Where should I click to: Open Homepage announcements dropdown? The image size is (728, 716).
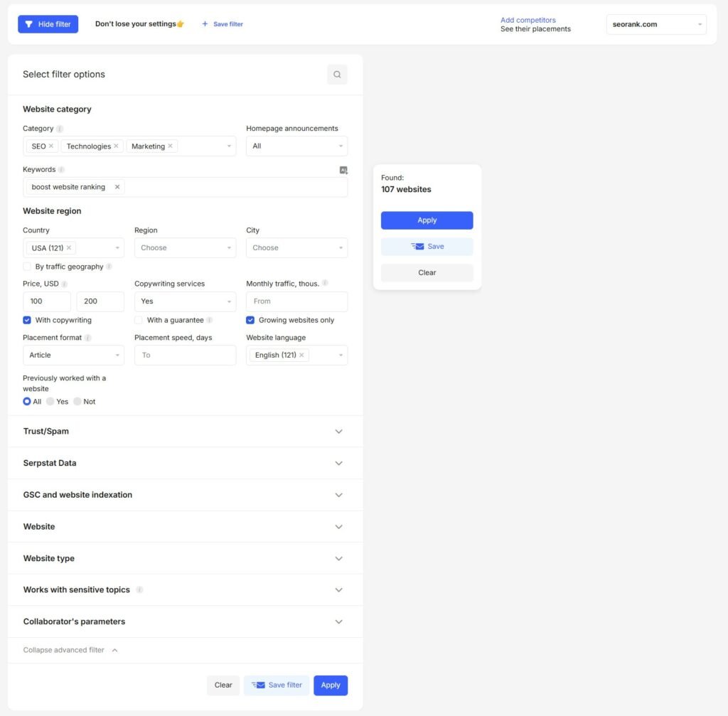tap(296, 146)
